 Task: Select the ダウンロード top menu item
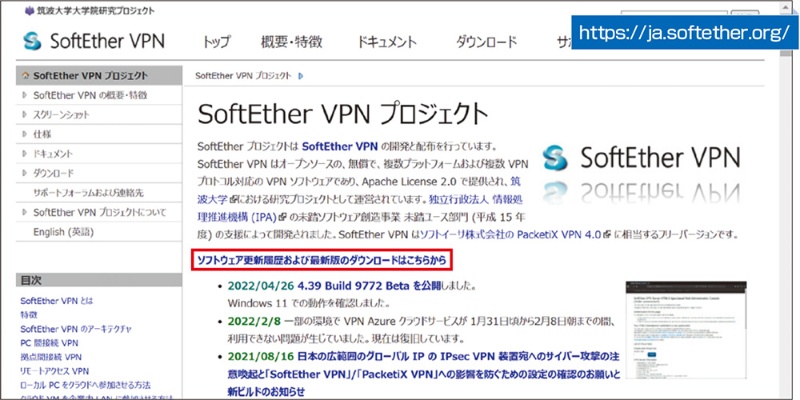pos(486,43)
